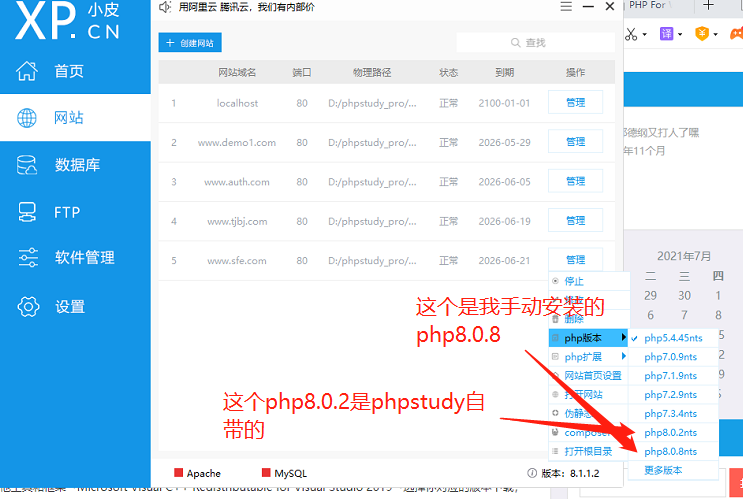
Task: Open the 数据库 database section
Action: click(58, 165)
